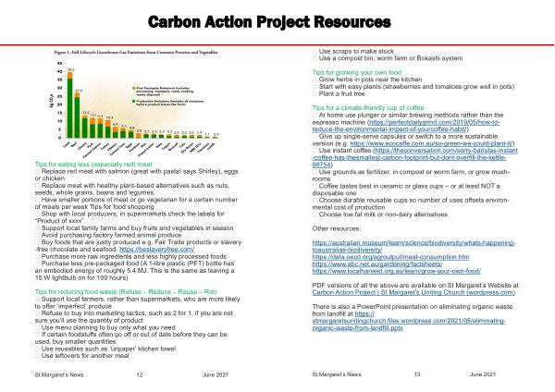Click heading 'Tips for growing your own food'
The image size is (555, 392).
[x=357, y=72]
